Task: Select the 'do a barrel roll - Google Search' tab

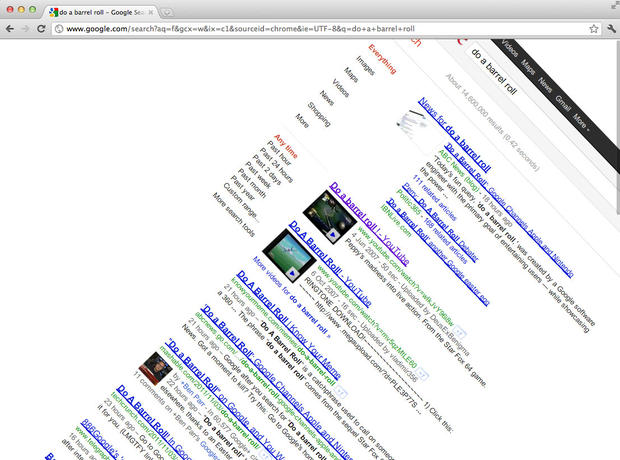Action: 101,12
